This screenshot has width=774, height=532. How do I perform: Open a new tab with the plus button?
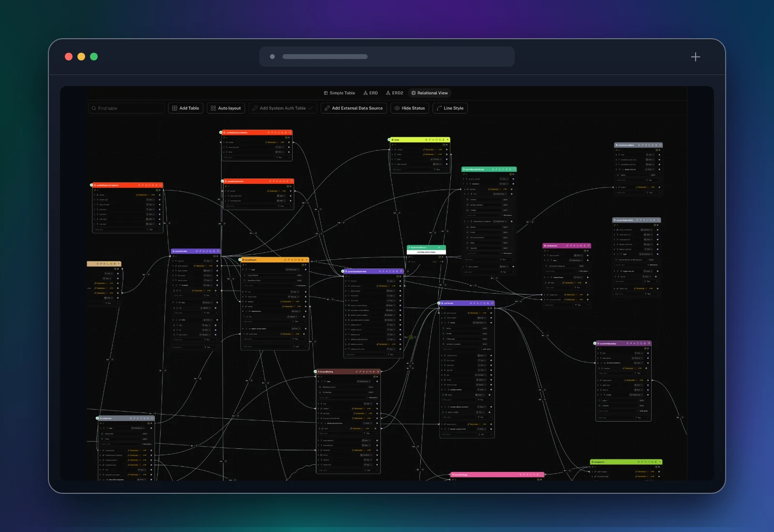pos(695,57)
